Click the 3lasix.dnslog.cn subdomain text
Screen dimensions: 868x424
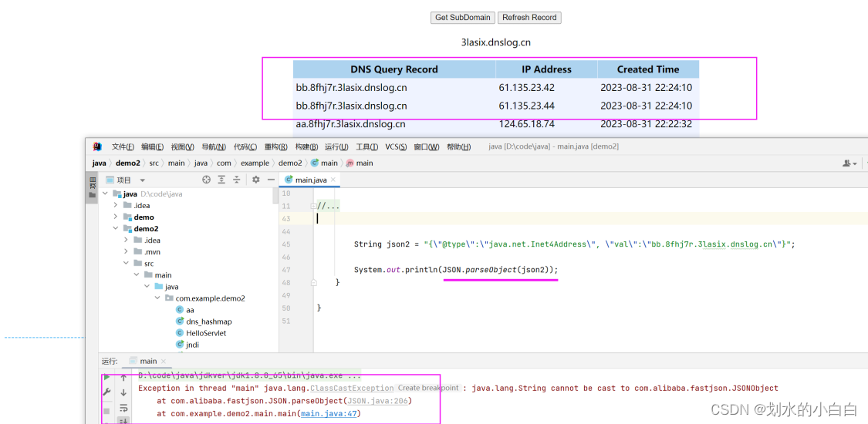pos(495,42)
